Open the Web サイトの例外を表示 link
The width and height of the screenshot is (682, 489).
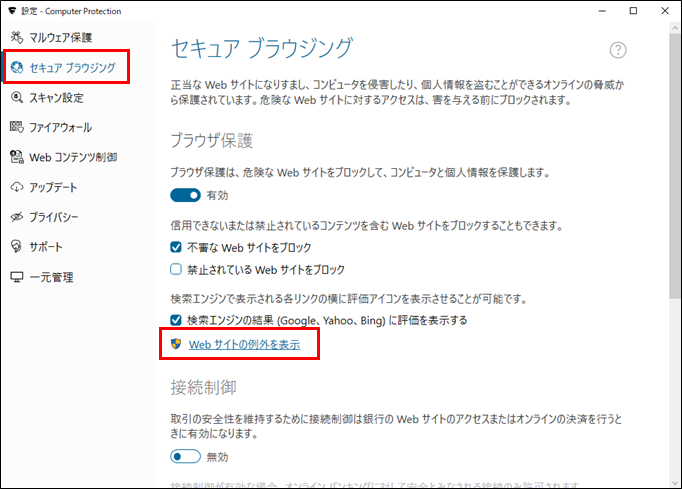pos(244,344)
